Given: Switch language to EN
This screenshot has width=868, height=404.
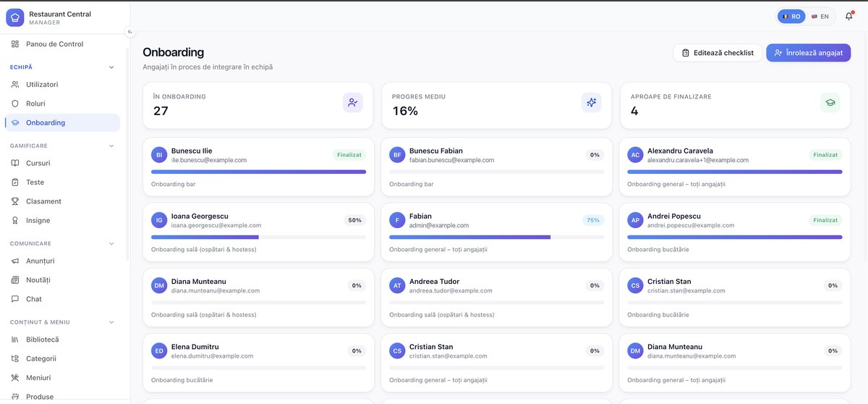Looking at the screenshot, I should pyautogui.click(x=820, y=16).
